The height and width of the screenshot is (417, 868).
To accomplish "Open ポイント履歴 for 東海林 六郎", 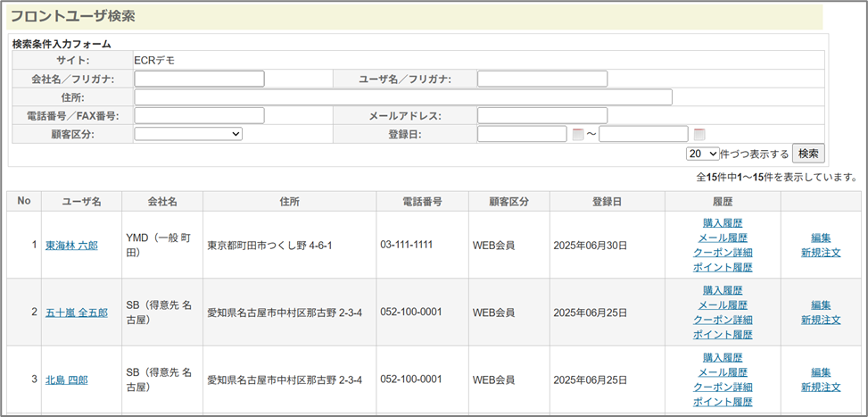I will (x=723, y=267).
